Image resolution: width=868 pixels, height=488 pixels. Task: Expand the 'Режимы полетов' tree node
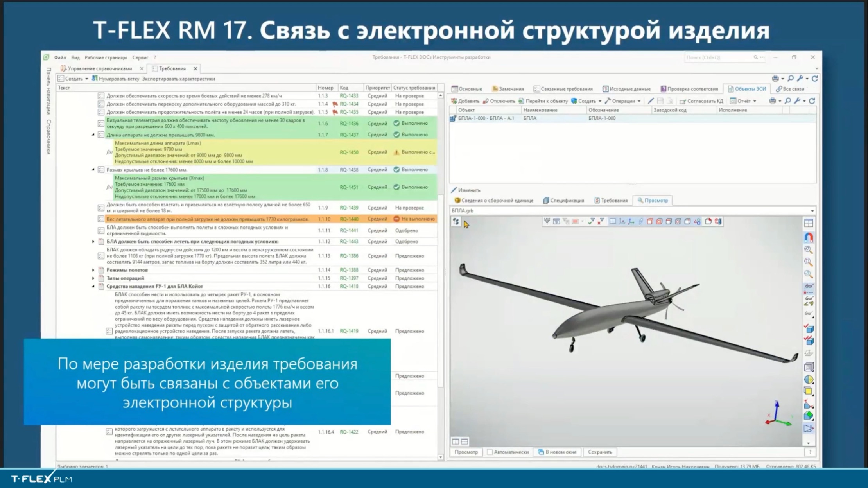point(93,270)
